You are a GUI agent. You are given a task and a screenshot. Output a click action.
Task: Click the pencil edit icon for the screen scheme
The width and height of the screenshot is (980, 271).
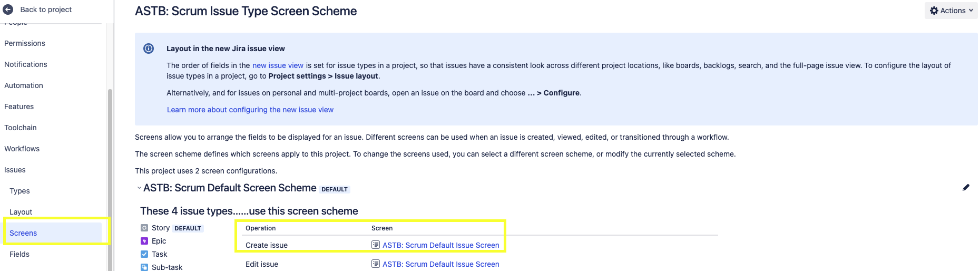[x=966, y=188]
